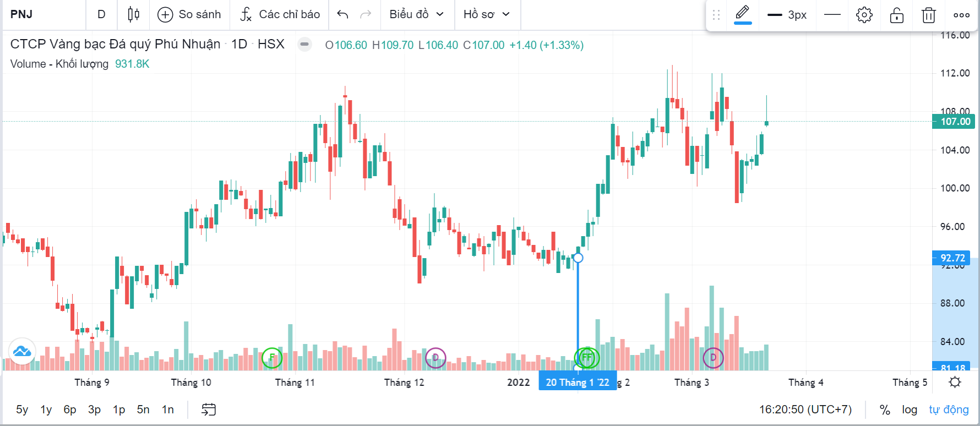Viewport: 980px width, 426px height.
Task: Open more drawing options menu
Action: tap(961, 15)
